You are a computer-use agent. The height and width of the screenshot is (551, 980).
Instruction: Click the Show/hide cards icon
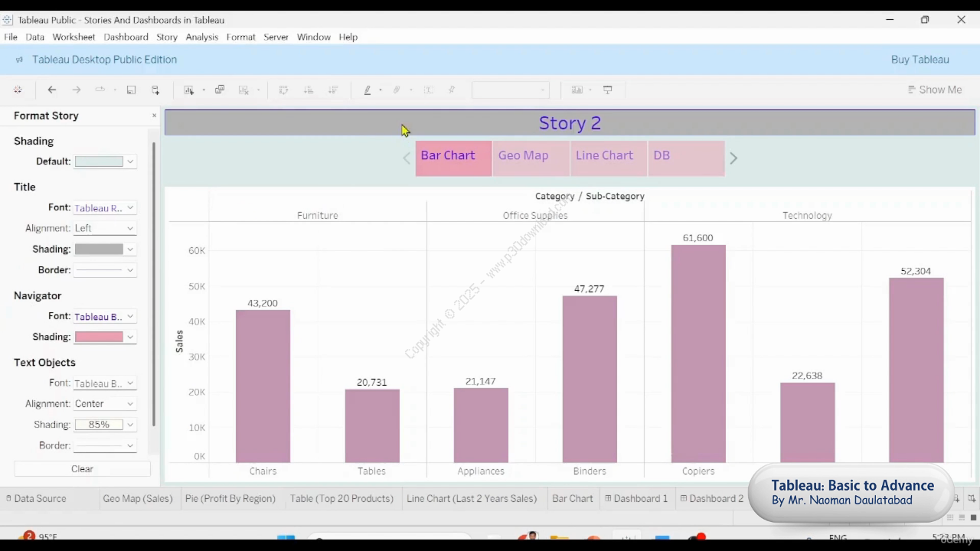(x=577, y=90)
